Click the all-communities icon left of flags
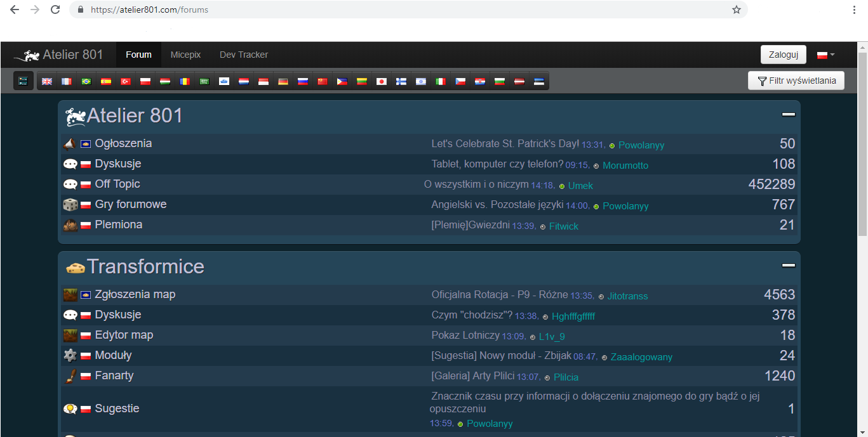 [23, 81]
